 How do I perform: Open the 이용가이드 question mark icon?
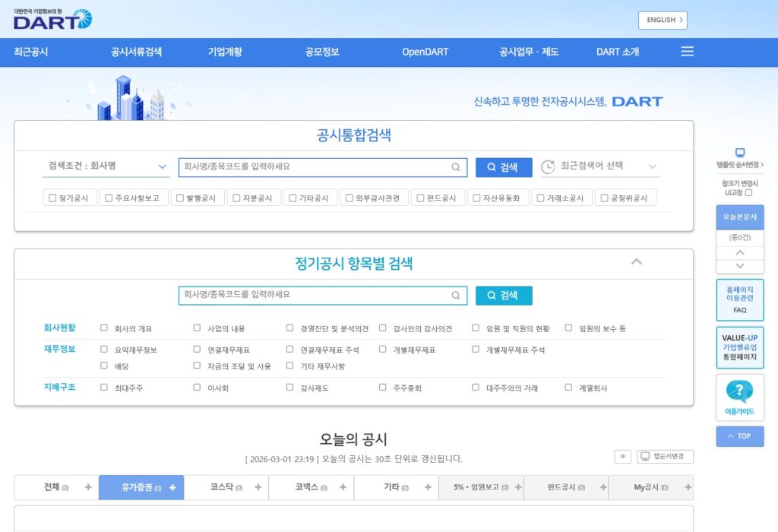coord(739,391)
